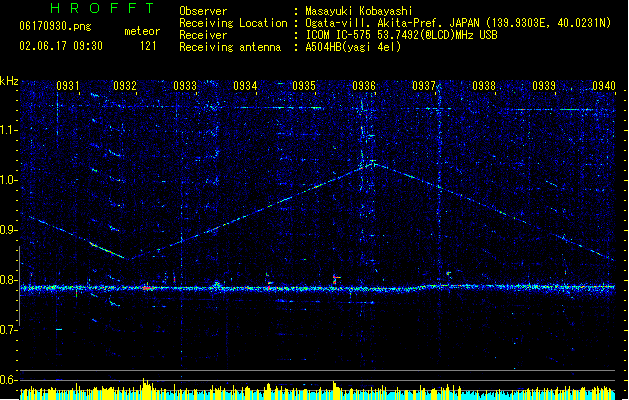Click the 0.7 kHz axis label
The width and height of the screenshot is (629, 400).
pos(9,330)
